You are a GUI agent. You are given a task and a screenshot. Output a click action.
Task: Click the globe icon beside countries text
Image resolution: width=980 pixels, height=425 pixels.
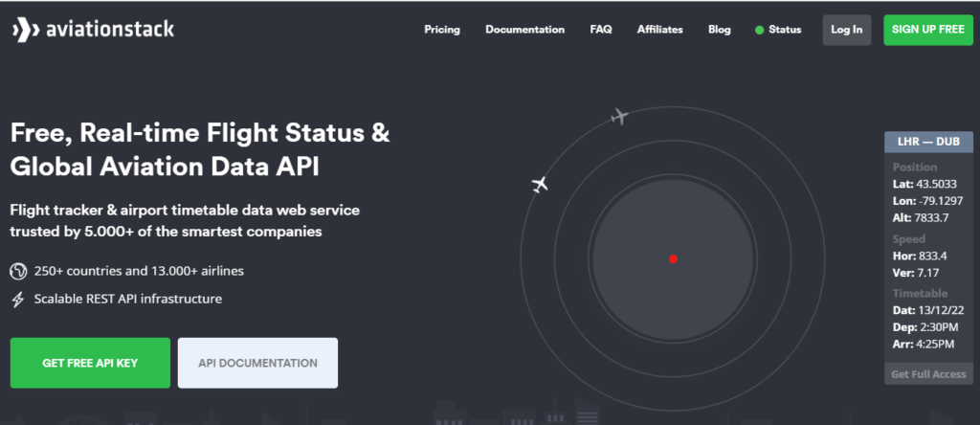(18, 271)
